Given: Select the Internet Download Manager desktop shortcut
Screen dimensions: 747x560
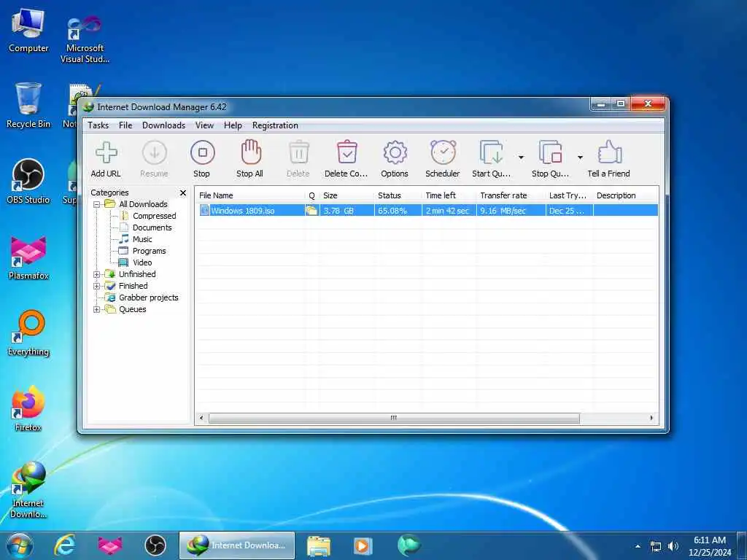Looking at the screenshot, I should (x=28, y=491).
